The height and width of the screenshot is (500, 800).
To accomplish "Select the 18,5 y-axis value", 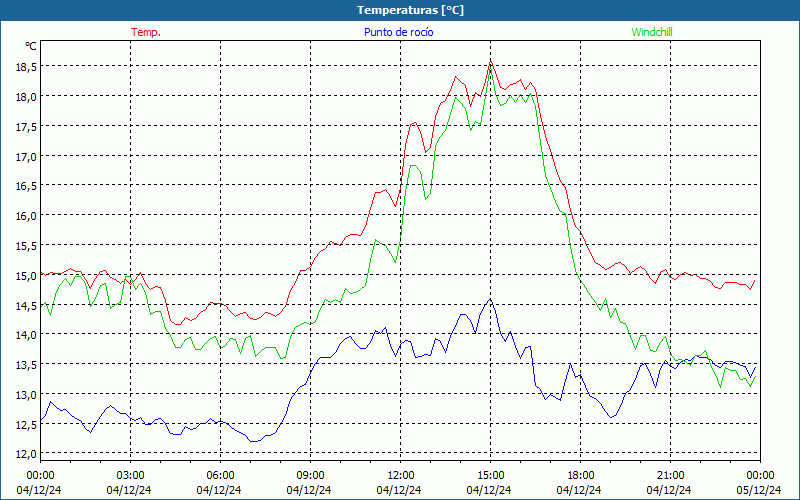I will click(26, 67).
